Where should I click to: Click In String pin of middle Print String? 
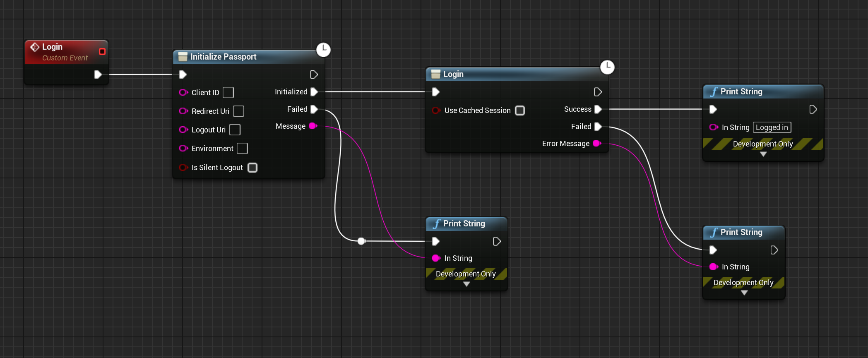click(436, 258)
